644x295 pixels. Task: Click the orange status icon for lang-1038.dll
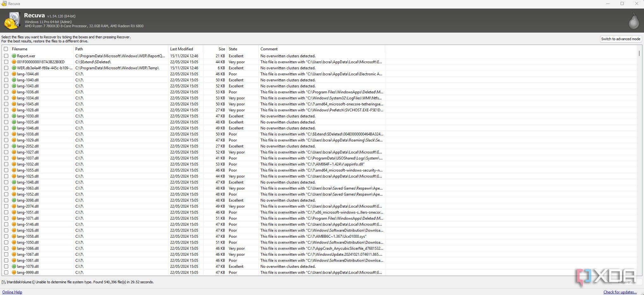pos(14,134)
